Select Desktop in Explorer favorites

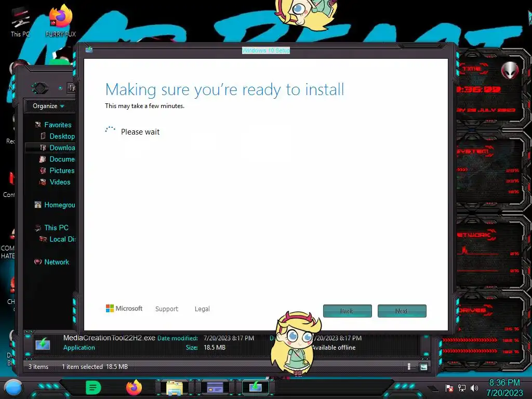[62, 137]
